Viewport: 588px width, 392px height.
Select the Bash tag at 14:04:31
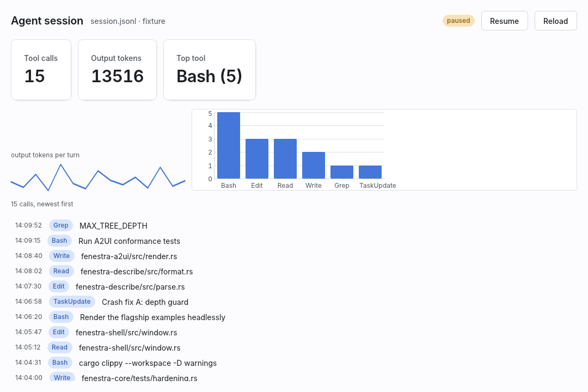point(60,363)
